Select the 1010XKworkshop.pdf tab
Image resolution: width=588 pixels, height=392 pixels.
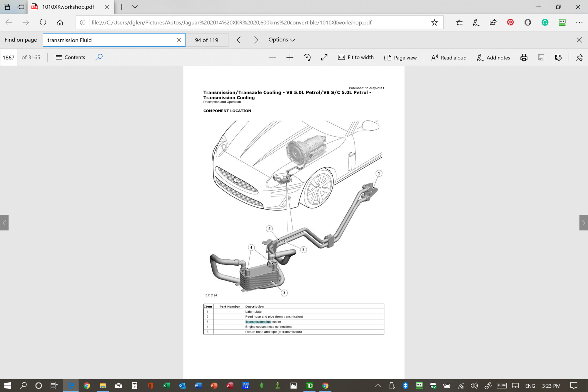(x=68, y=7)
